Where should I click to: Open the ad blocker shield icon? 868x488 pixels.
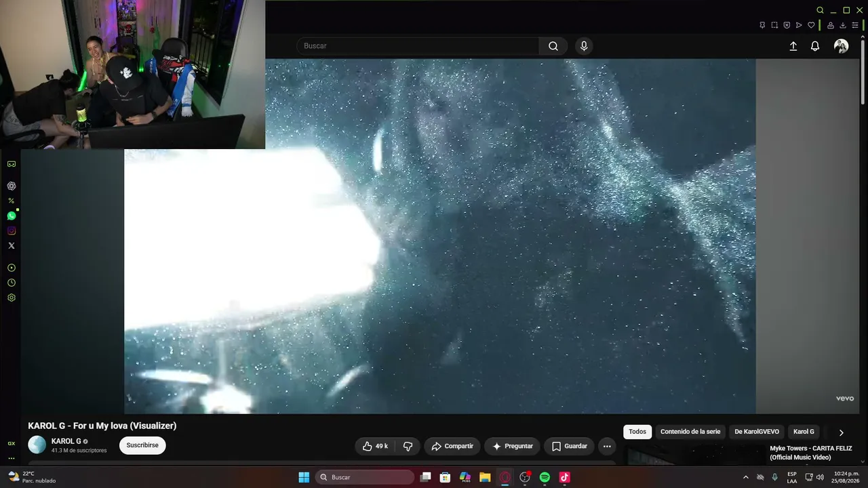[787, 25]
